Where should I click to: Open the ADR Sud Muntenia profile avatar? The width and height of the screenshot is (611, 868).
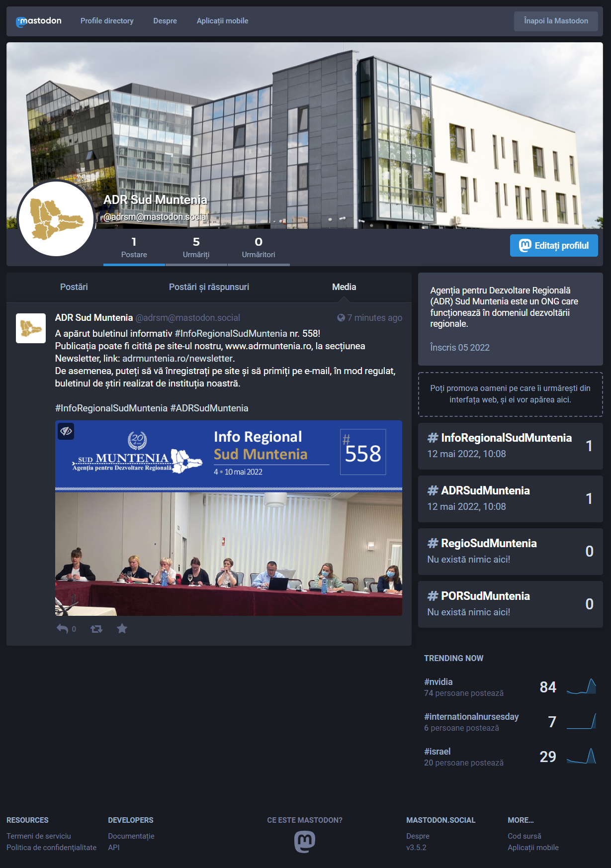(56, 218)
